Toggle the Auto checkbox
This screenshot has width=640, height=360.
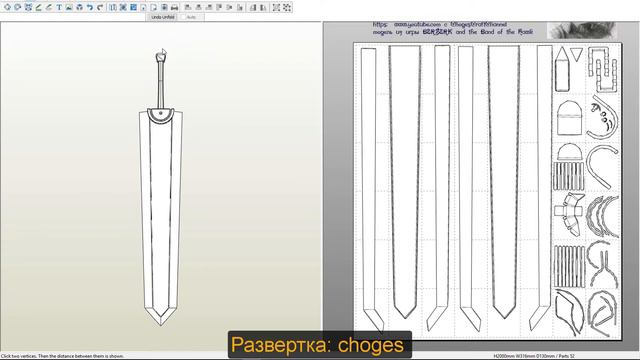pos(183,17)
